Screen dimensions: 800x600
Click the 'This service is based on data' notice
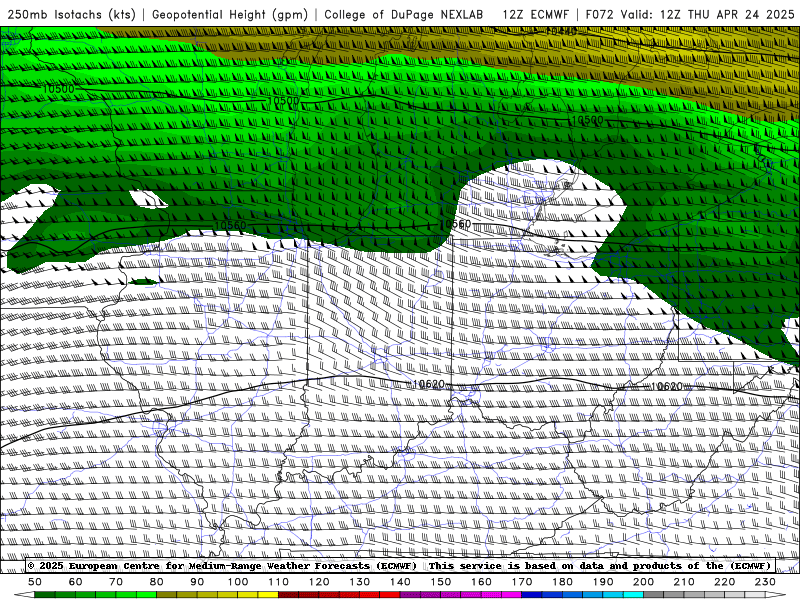pos(518,566)
